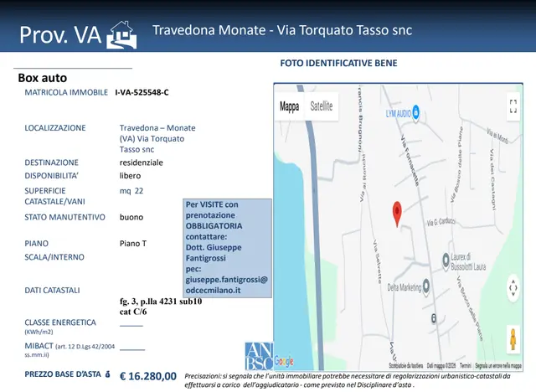Click the small numbered marker near Delta Marketing

click(x=434, y=318)
